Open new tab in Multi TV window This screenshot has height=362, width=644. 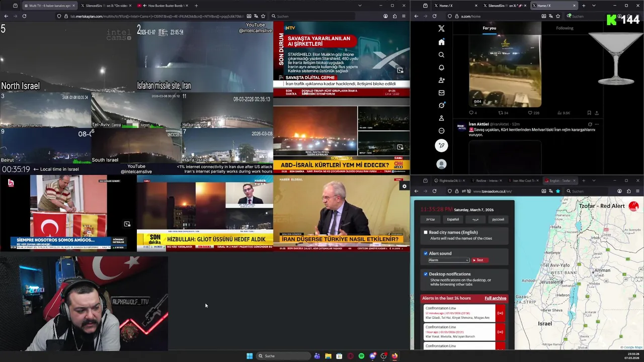(196, 6)
